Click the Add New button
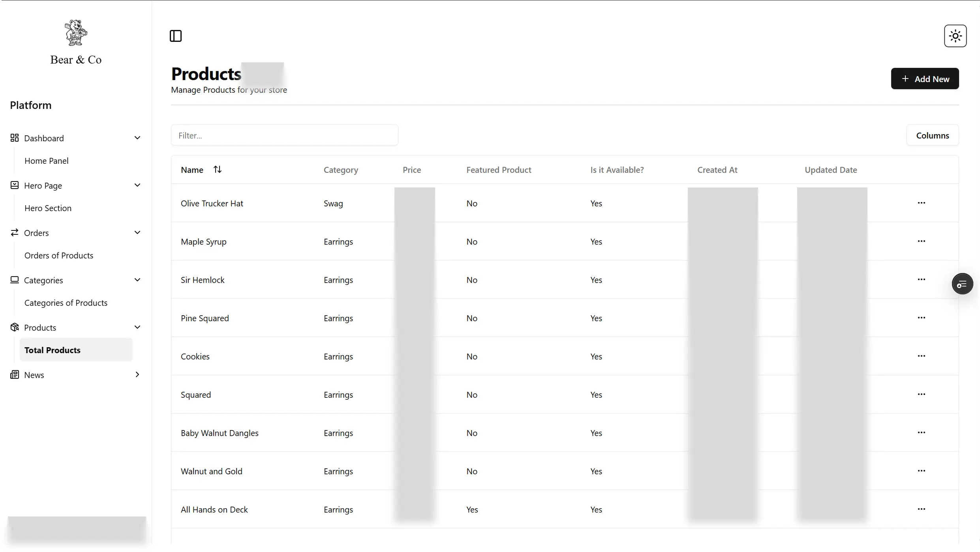Image resolution: width=980 pixels, height=552 pixels. click(x=925, y=79)
